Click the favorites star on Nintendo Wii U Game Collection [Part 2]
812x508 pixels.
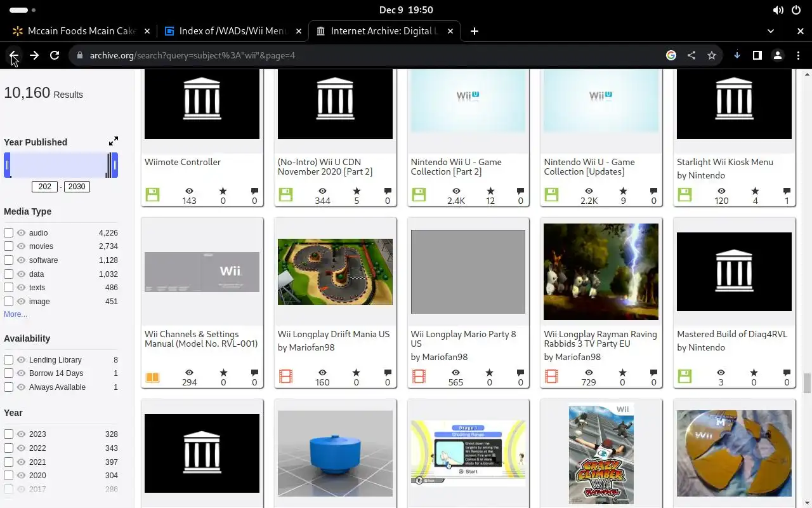click(490, 190)
